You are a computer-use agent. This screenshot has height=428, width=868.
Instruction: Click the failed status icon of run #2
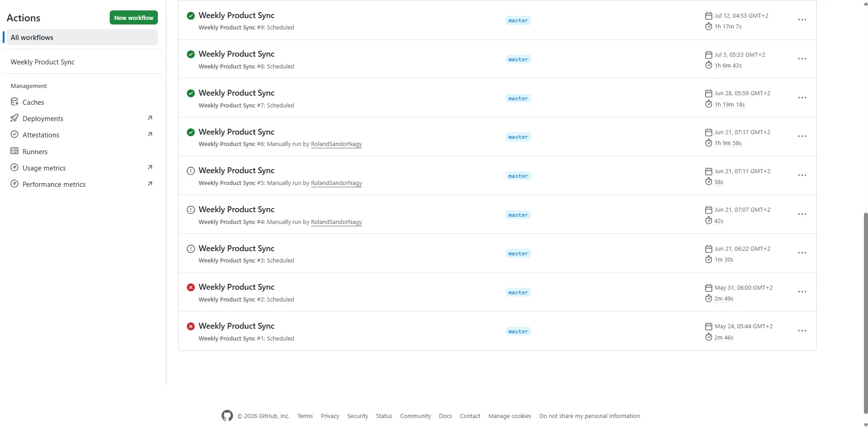click(191, 287)
